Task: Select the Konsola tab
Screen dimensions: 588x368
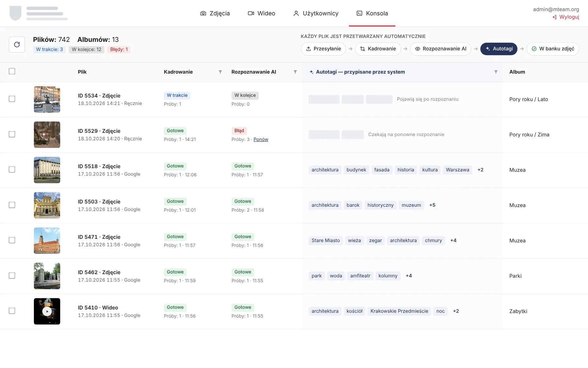Action: [372, 13]
